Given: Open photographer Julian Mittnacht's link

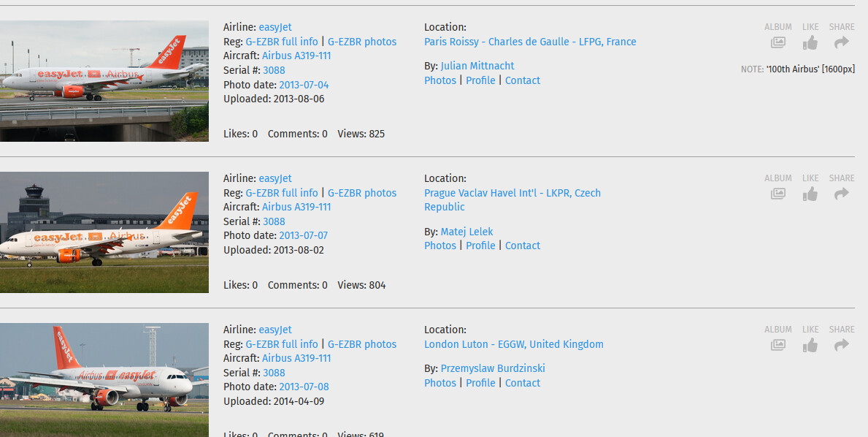Looking at the screenshot, I should click(477, 66).
